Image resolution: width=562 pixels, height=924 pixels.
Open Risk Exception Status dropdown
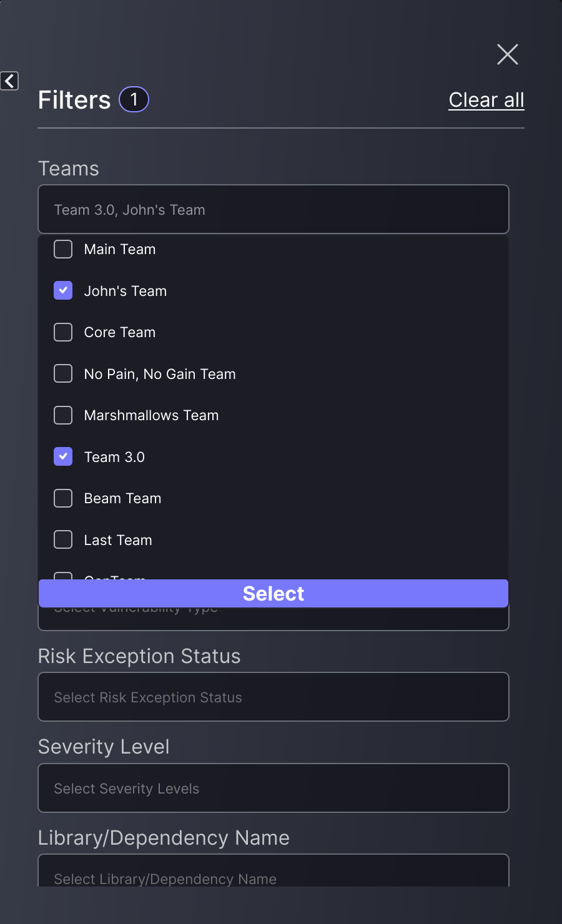coord(274,697)
